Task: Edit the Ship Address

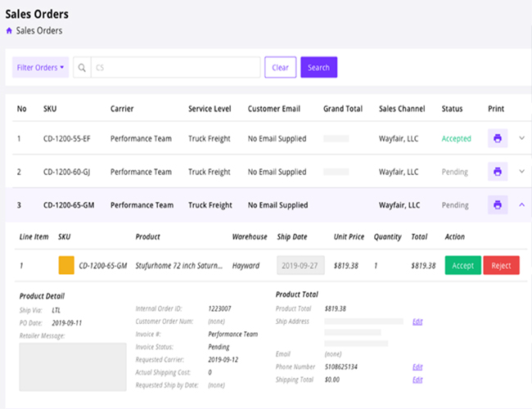Action: 417,321
